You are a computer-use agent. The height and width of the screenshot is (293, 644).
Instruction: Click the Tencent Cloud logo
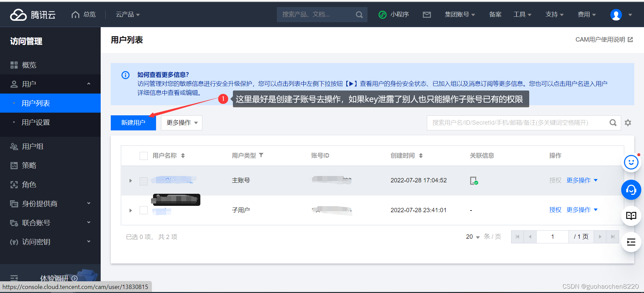(33, 15)
